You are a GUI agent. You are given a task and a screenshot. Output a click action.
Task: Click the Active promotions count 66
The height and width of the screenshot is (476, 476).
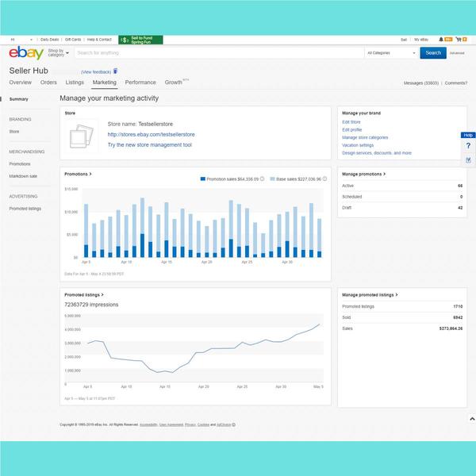coord(460,186)
